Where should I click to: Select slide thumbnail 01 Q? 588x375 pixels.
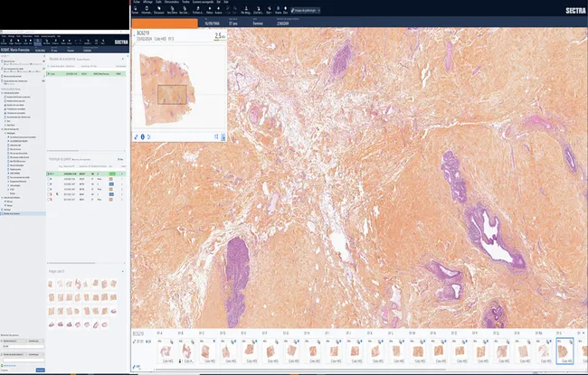[x=502, y=351]
